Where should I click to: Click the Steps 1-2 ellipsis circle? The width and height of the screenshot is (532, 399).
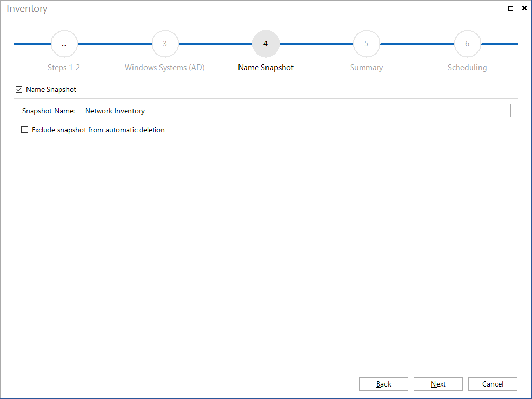[x=64, y=44]
